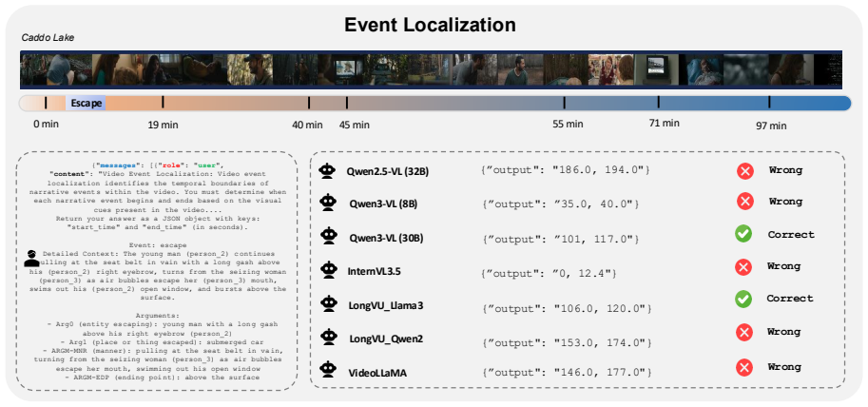Click the robot icon next to LongVU_Qwen2
Viewport: 868px width, 407px height.
329,338
